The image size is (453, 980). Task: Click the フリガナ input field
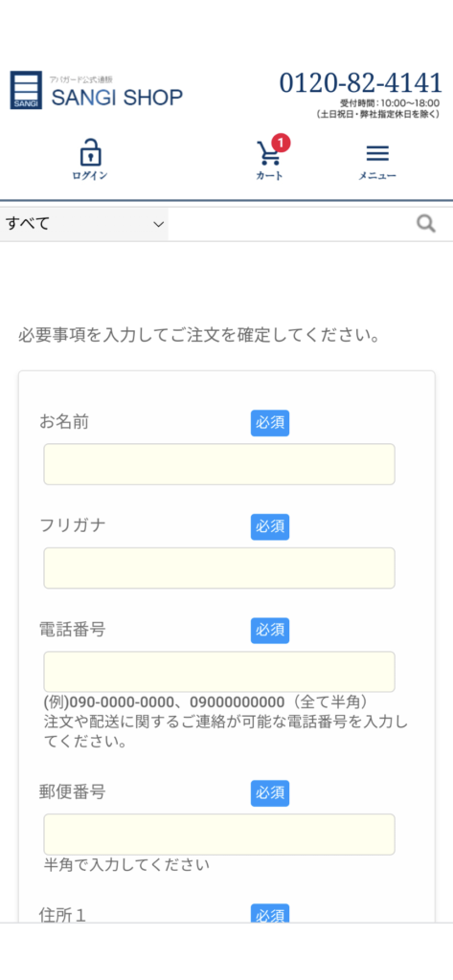tap(219, 568)
